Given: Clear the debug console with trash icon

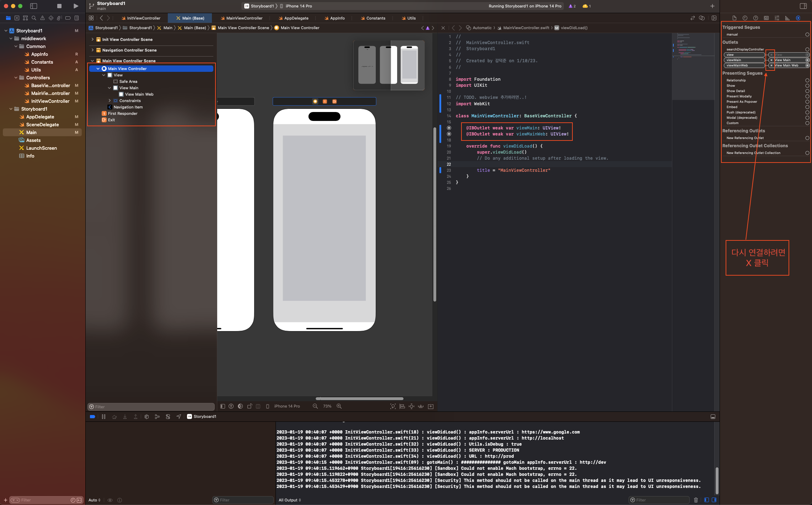Looking at the screenshot, I should pos(696,500).
